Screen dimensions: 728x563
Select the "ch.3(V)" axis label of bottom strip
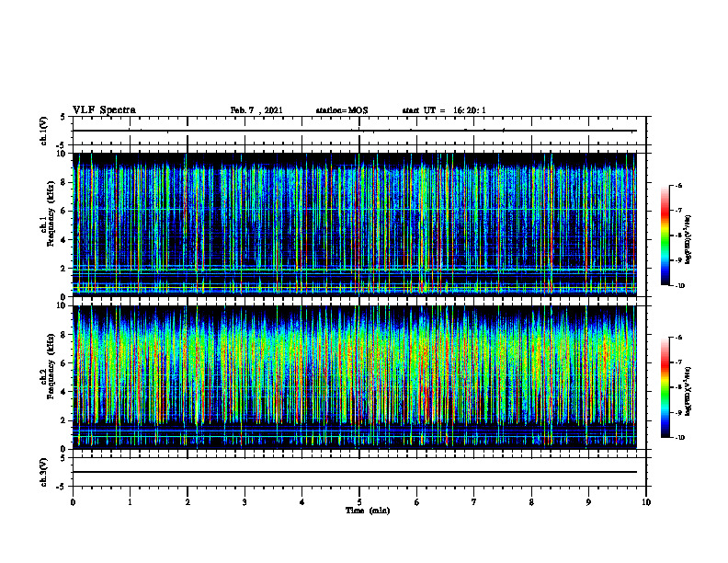(x=44, y=472)
